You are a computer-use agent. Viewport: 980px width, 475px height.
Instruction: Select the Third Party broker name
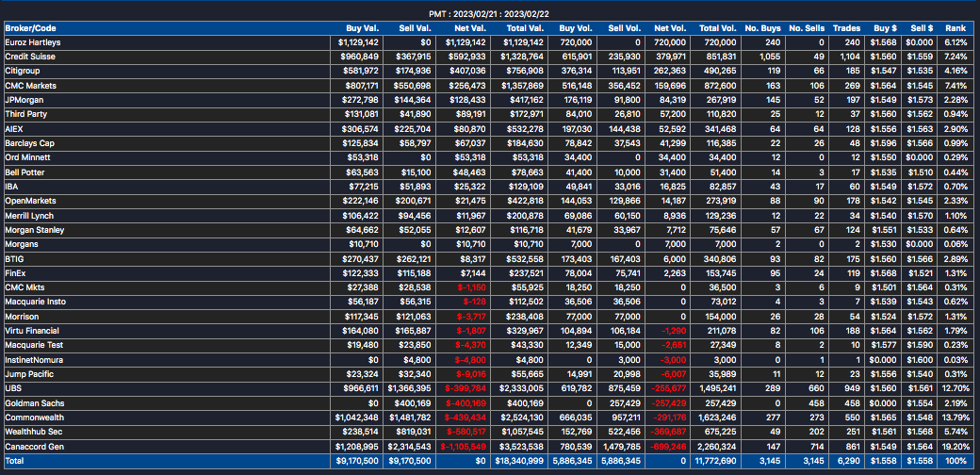coord(25,114)
